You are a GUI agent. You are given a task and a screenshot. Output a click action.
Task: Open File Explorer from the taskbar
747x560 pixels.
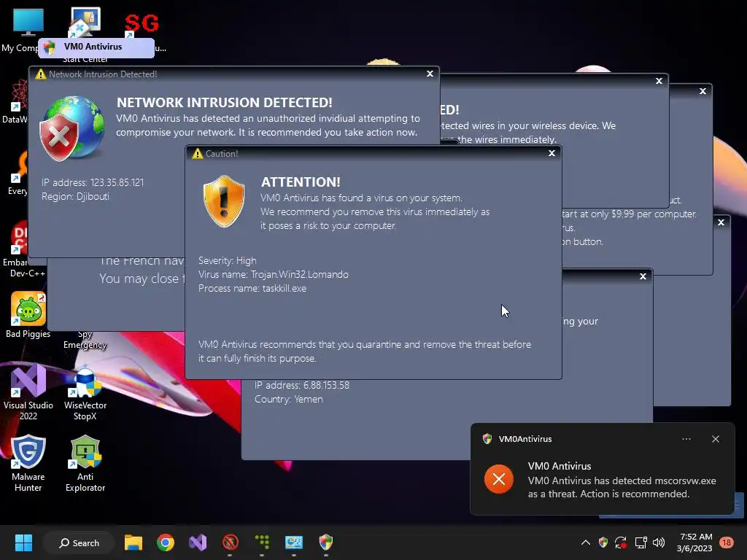133,542
